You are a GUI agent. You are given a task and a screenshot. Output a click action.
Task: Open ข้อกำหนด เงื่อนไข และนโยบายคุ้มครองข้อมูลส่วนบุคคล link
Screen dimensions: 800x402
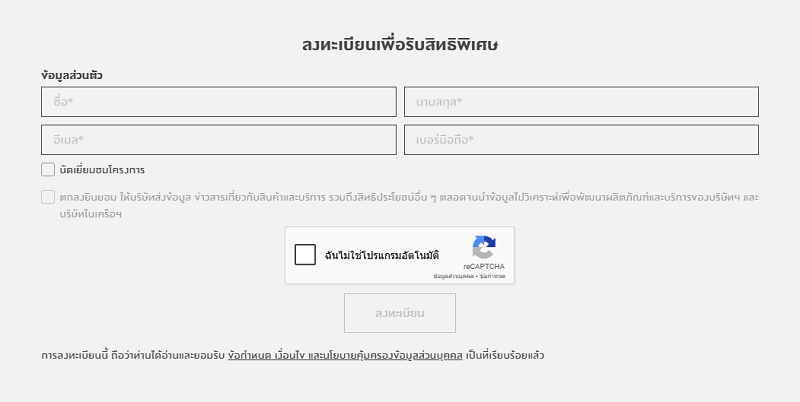click(345, 355)
